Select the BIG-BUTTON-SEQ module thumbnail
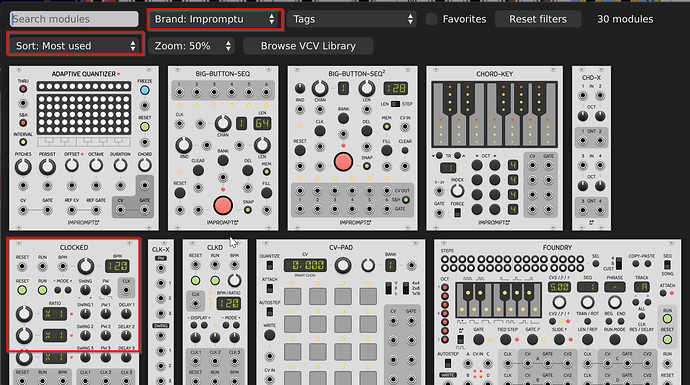The width and height of the screenshot is (690, 385). point(223,148)
